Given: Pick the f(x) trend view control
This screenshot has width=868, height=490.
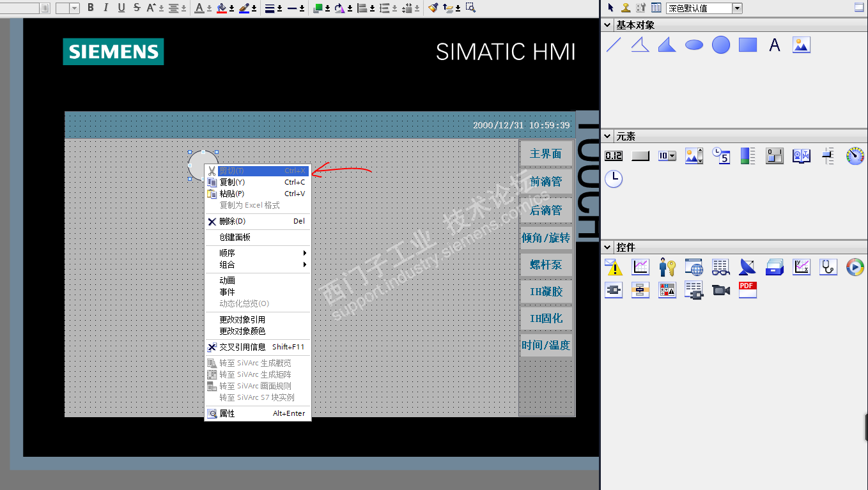Looking at the screenshot, I should [802, 267].
